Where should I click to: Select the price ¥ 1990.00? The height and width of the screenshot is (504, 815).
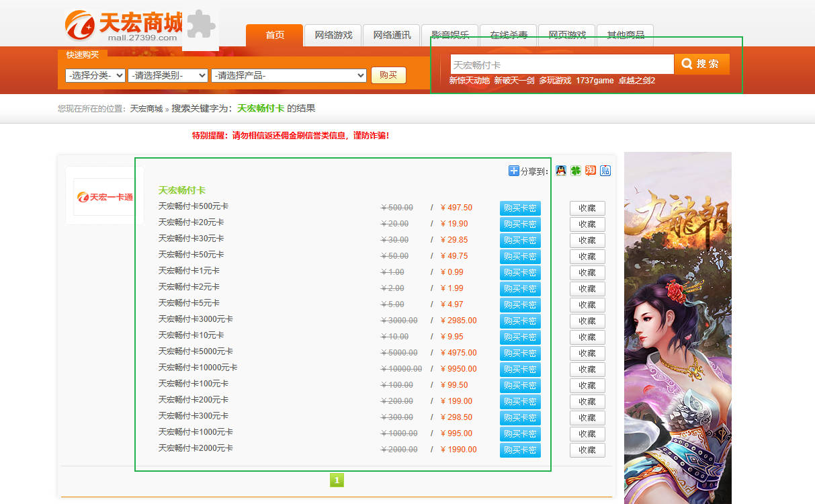tap(458, 450)
